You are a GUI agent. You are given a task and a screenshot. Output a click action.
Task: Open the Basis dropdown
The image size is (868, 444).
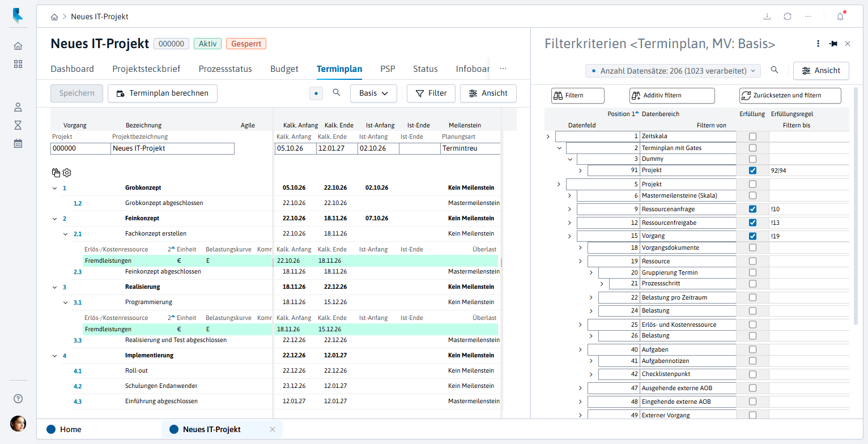373,93
